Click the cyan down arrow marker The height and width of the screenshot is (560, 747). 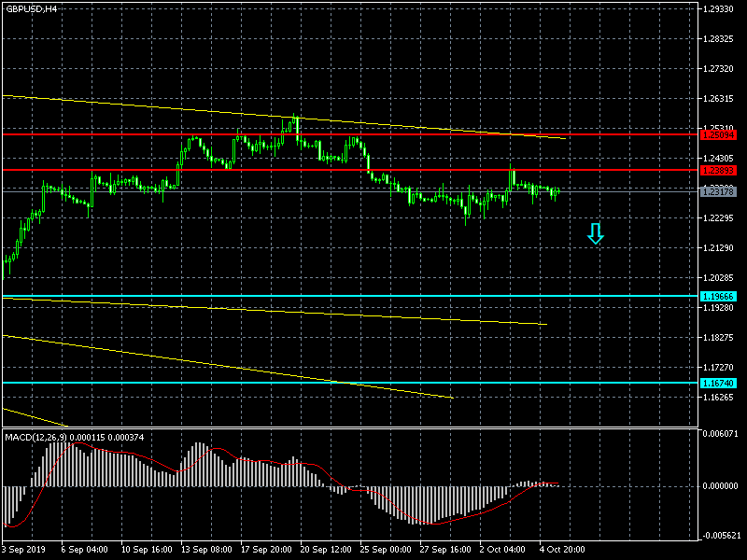point(595,234)
